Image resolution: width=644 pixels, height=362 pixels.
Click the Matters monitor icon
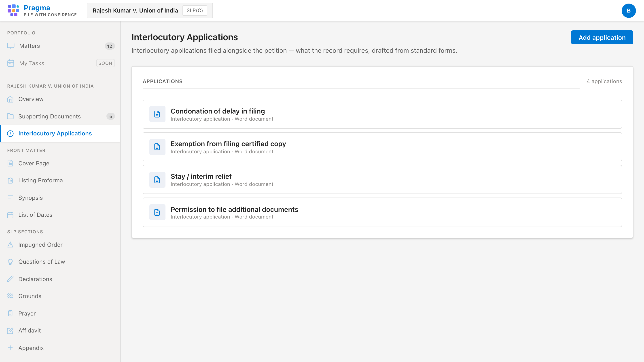11,46
